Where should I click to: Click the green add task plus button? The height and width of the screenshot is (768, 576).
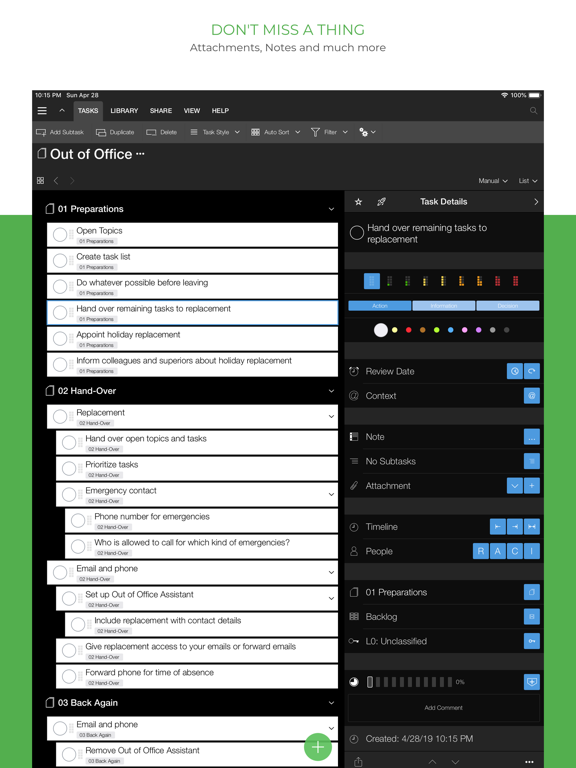318,747
